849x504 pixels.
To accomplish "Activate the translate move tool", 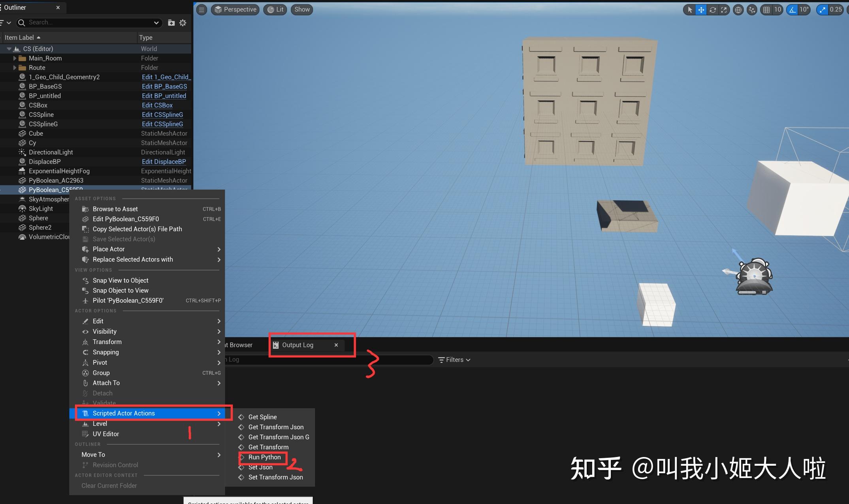I will coord(701,10).
